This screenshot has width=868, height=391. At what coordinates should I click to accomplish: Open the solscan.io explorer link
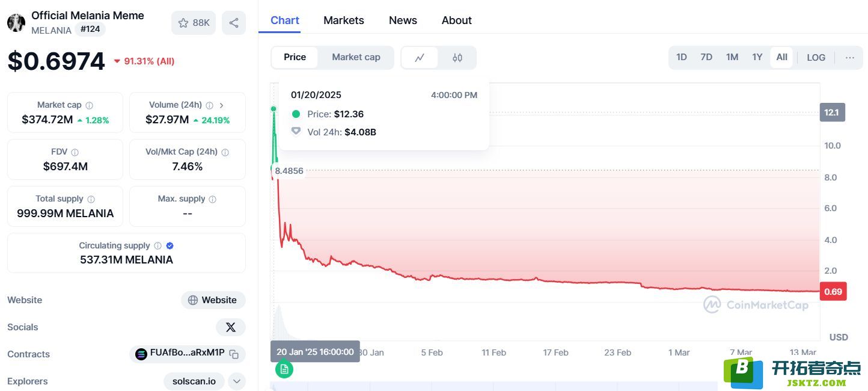tap(194, 381)
